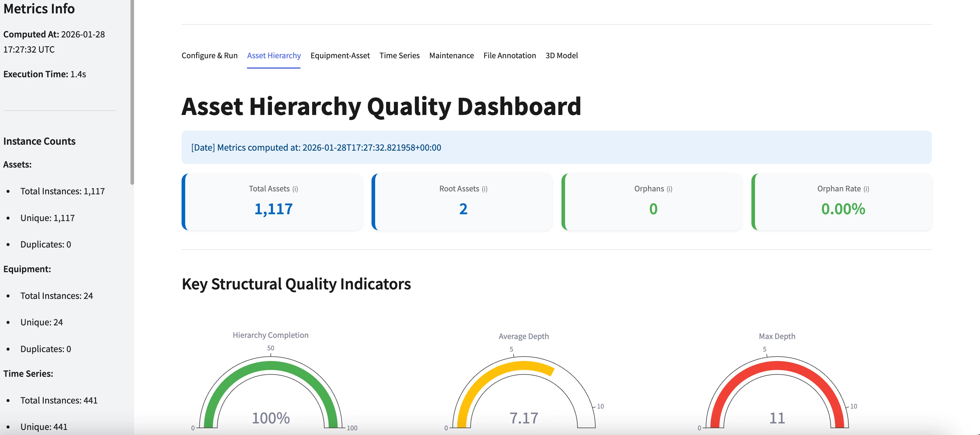Open the 3D Model tab
This screenshot has width=980, height=435.
coord(561,56)
